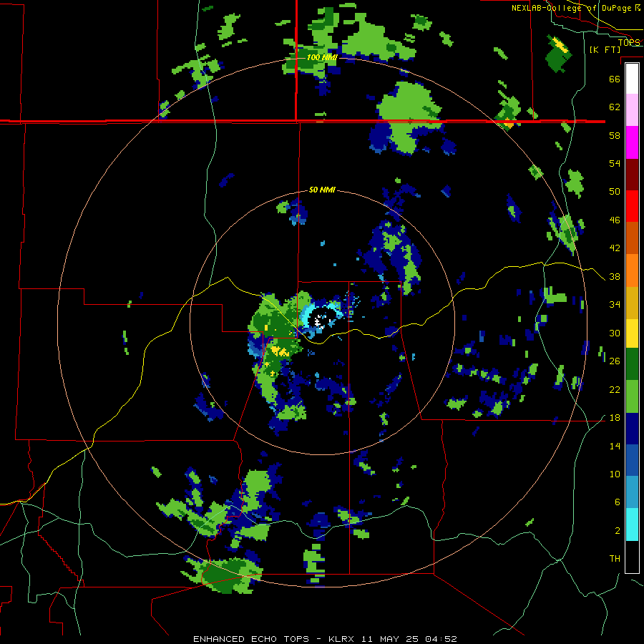
Task: Click the light pink legend swatch
Action: tap(632, 110)
